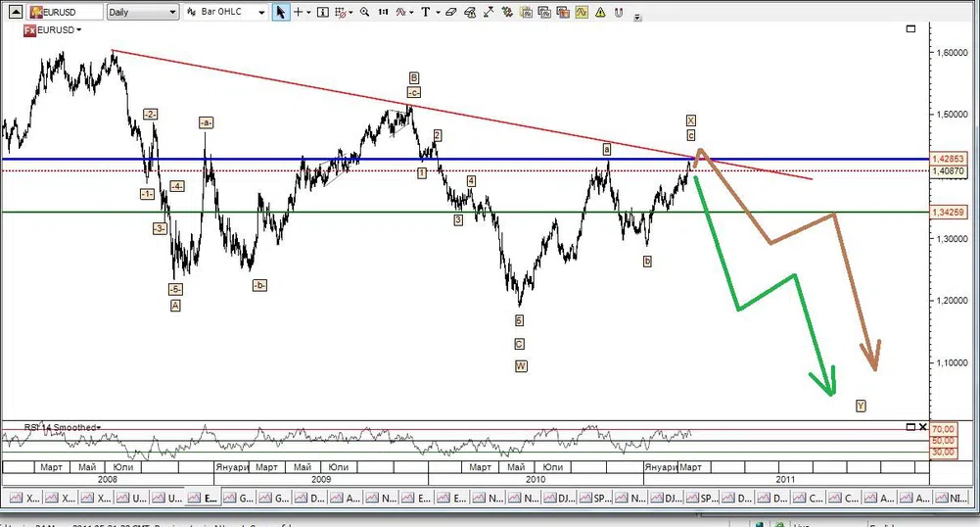
Task: Toggle the magnet snap mode
Action: pos(619,12)
